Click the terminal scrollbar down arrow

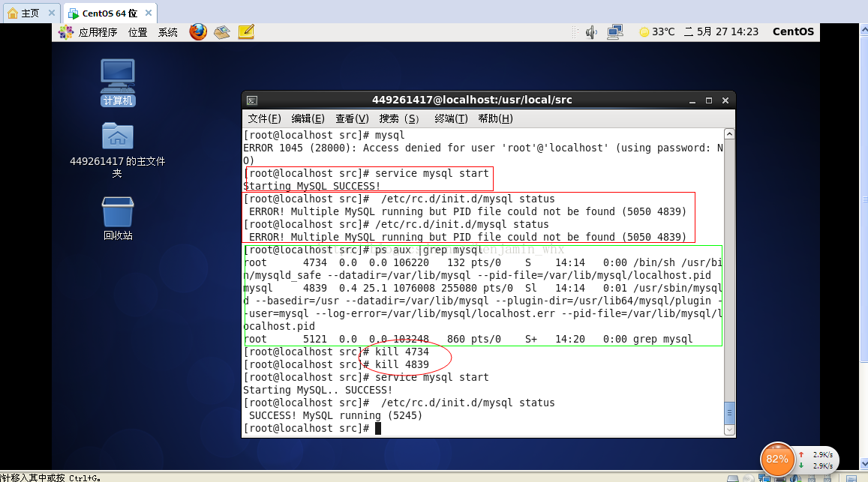(730, 430)
